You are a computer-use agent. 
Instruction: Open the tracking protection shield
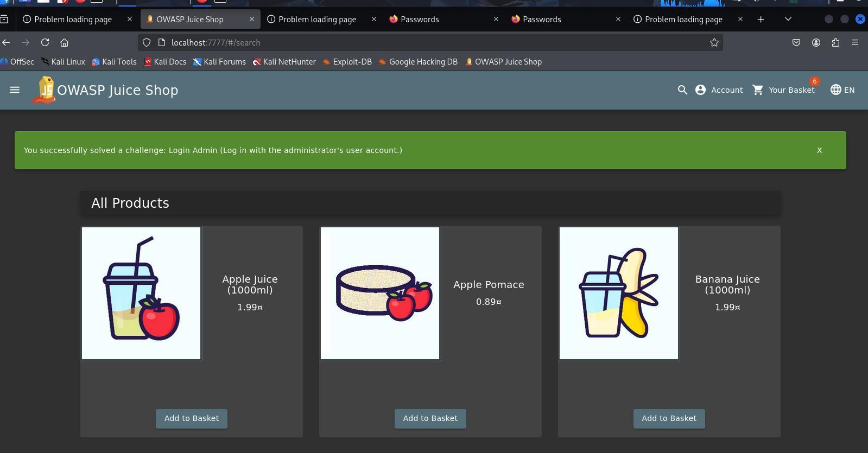[x=147, y=42]
